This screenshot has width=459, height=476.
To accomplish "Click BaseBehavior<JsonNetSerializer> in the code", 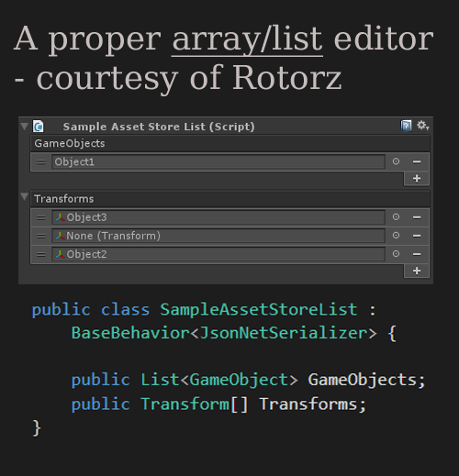I will tap(224, 333).
